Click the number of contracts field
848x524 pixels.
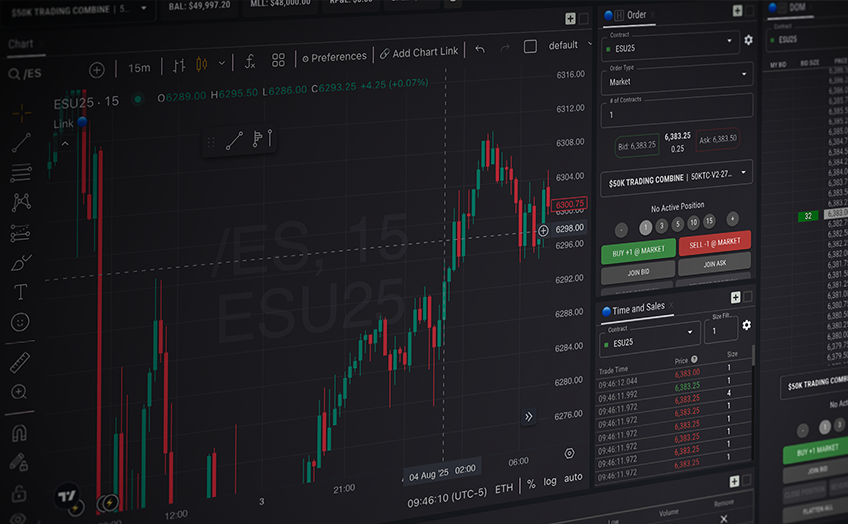click(x=676, y=112)
